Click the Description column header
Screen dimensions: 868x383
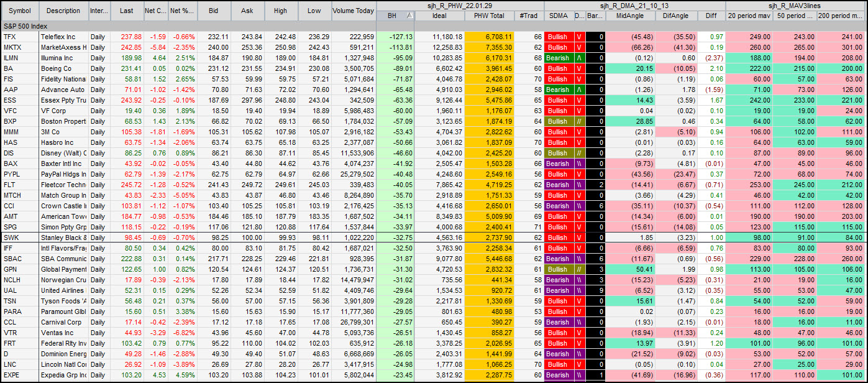click(63, 11)
